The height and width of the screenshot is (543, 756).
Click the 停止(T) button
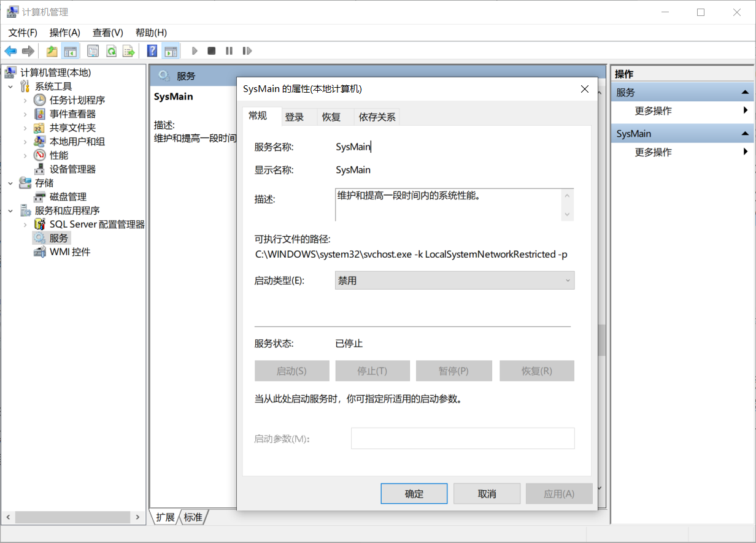(372, 371)
